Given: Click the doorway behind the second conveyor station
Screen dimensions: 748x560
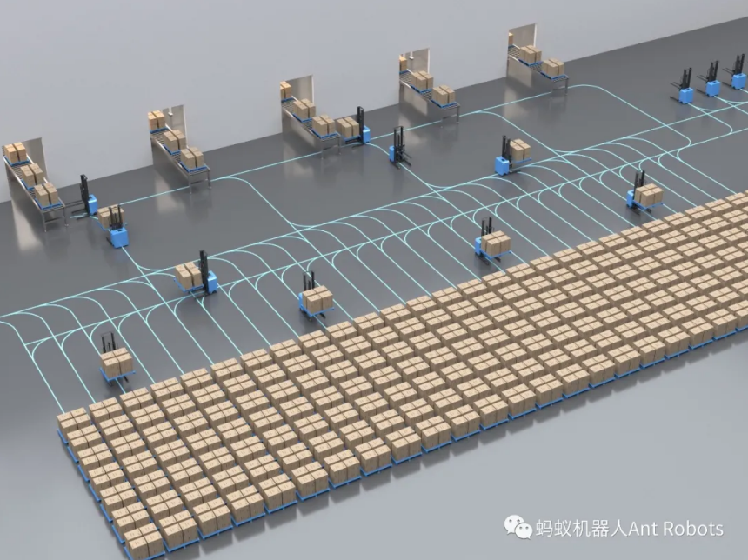Looking at the screenshot, I should (174, 117).
